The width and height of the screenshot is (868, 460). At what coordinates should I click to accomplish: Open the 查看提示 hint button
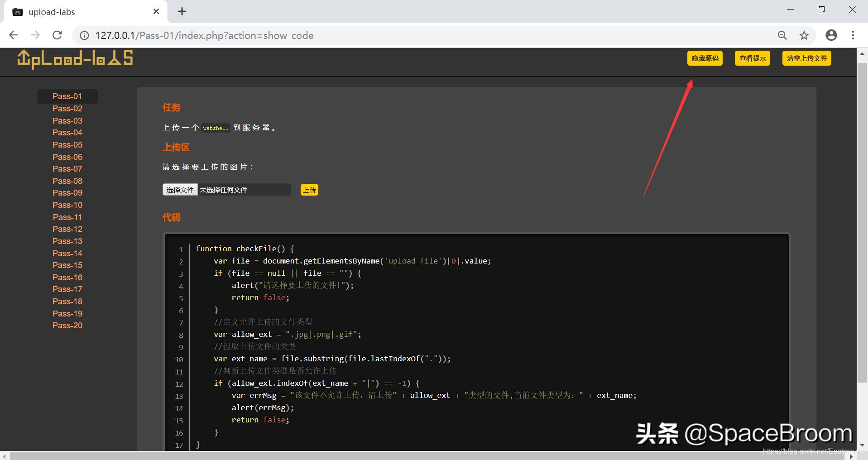coord(753,58)
